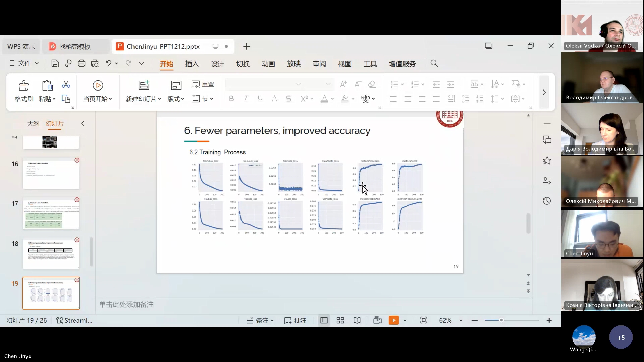
Task: Switch to the 大纲 pane tab
Action: pos(33,124)
